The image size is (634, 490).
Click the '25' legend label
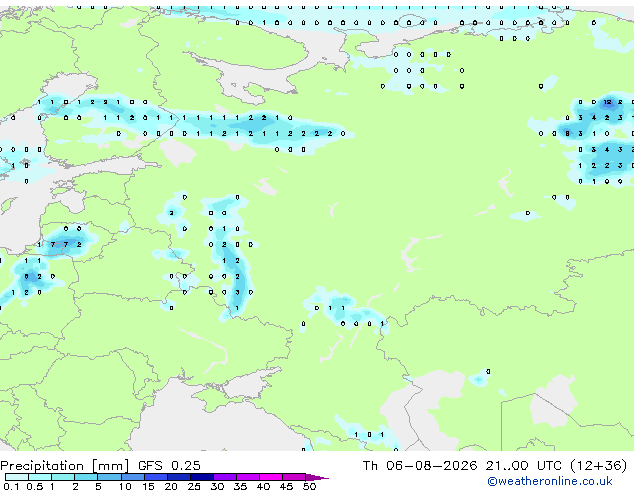[194, 486]
